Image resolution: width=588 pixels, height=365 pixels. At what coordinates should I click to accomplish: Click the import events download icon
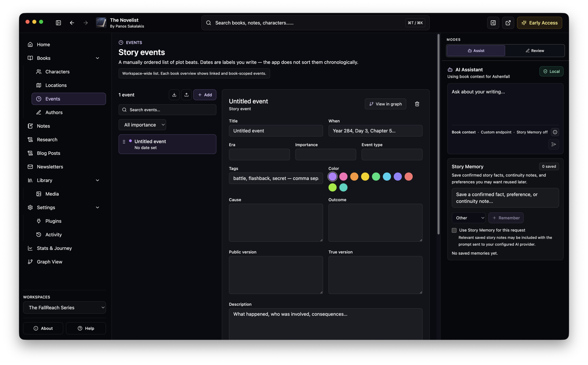174,95
